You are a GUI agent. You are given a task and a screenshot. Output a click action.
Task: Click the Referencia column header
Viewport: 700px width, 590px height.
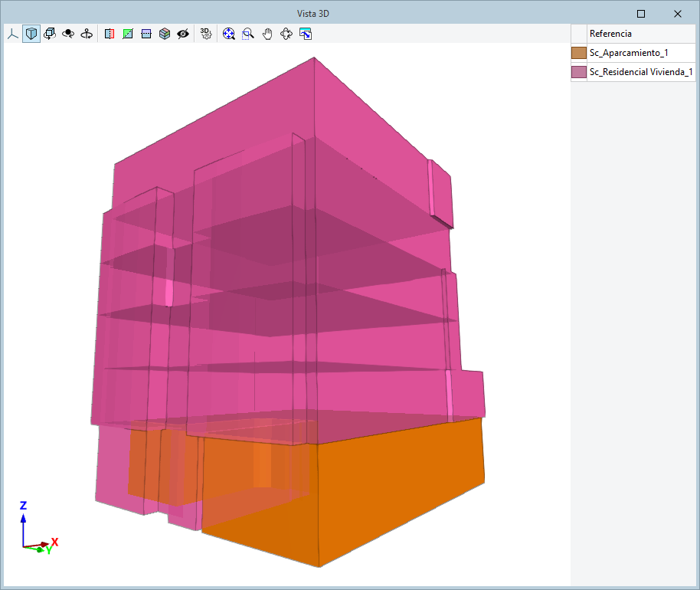[x=610, y=34]
